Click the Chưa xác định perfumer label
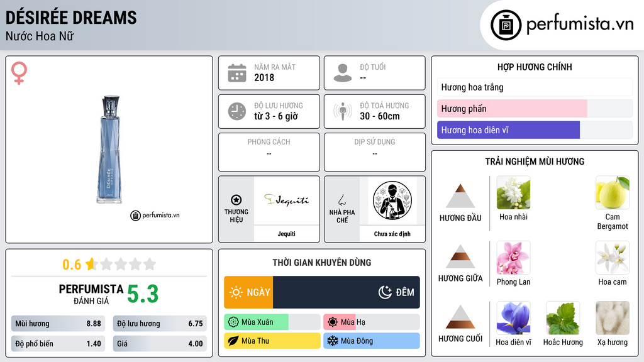Screen dimensions: 644x362 pyautogui.click(x=392, y=234)
